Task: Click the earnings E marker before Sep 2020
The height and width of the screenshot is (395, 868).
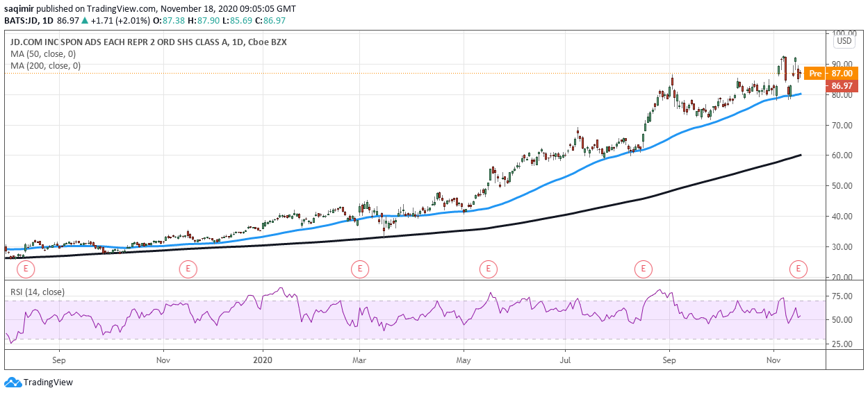Action: click(644, 268)
